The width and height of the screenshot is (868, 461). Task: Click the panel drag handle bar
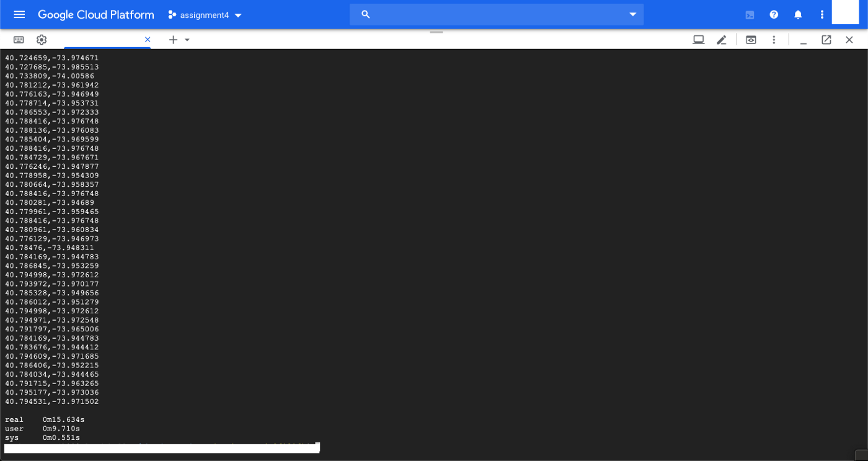tap(436, 32)
